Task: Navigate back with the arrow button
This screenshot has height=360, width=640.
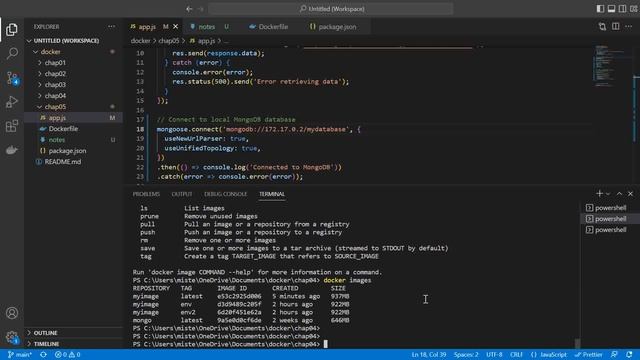Action: (189, 9)
